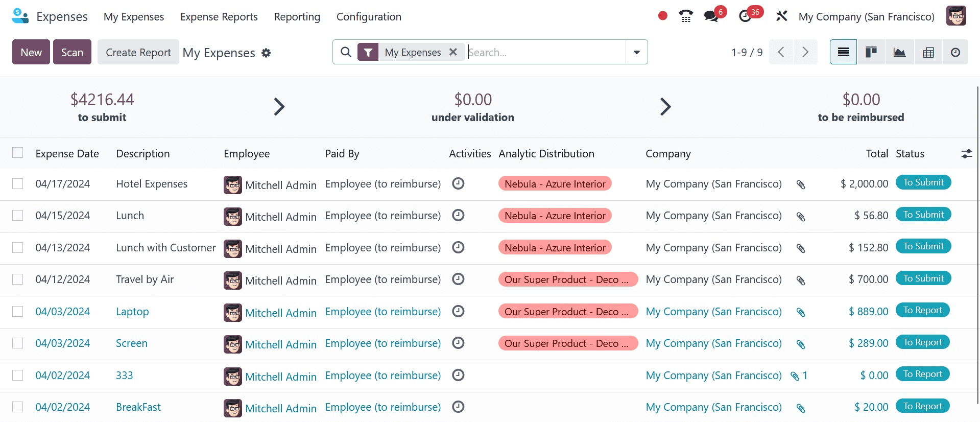Open activity clock for Hotel Expenses row
980x422 pixels.
[459, 183]
